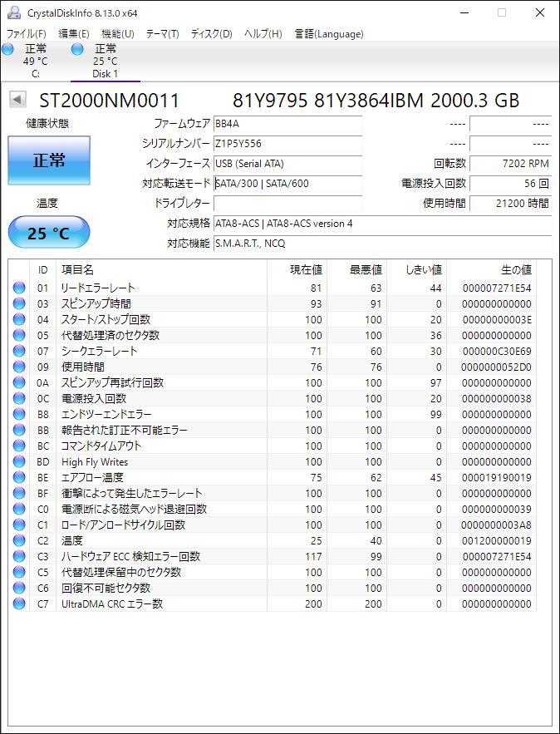Click the status icon for 衝撃によって発生したエラーレート row
The height and width of the screenshot is (734, 560).
click(19, 494)
